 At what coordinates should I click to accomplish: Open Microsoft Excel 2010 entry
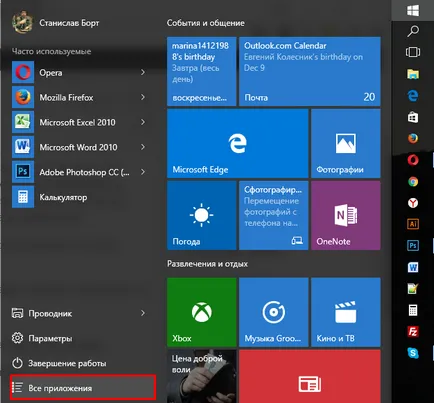click(79, 122)
